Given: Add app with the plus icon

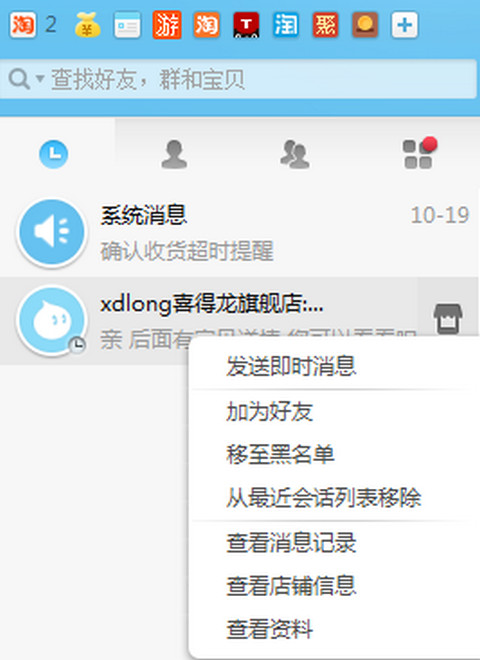Looking at the screenshot, I should click(405, 25).
